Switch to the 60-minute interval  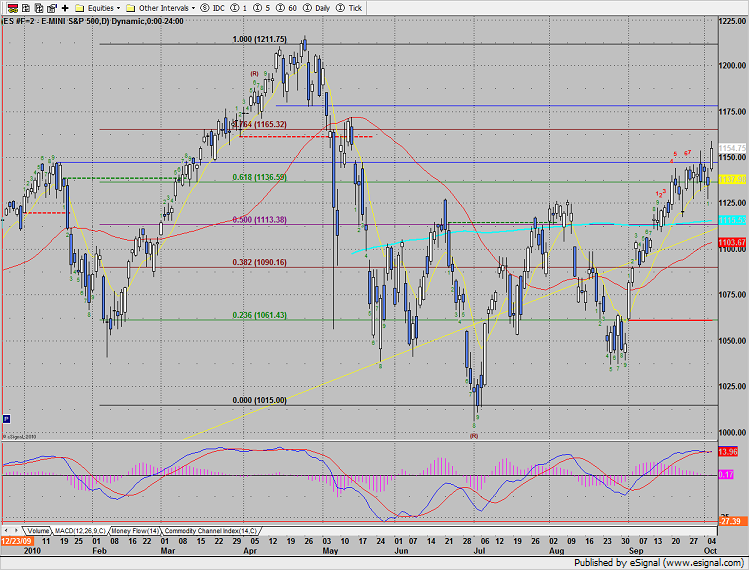[287, 8]
